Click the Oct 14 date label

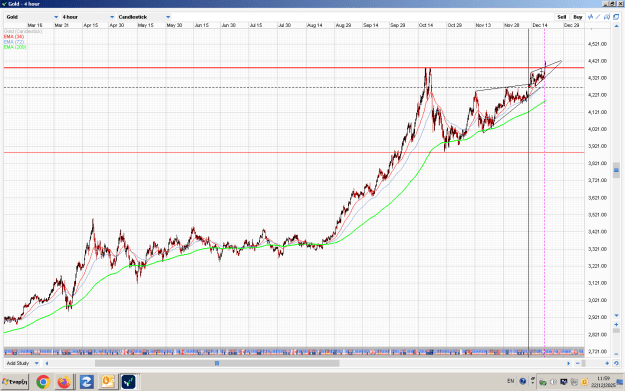(x=426, y=25)
